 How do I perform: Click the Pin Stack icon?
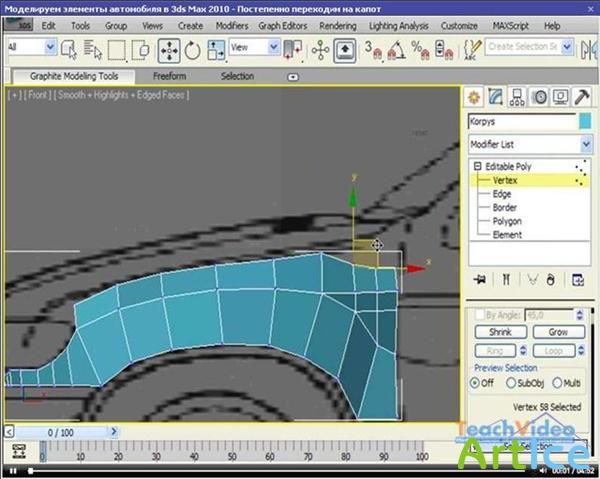click(481, 279)
